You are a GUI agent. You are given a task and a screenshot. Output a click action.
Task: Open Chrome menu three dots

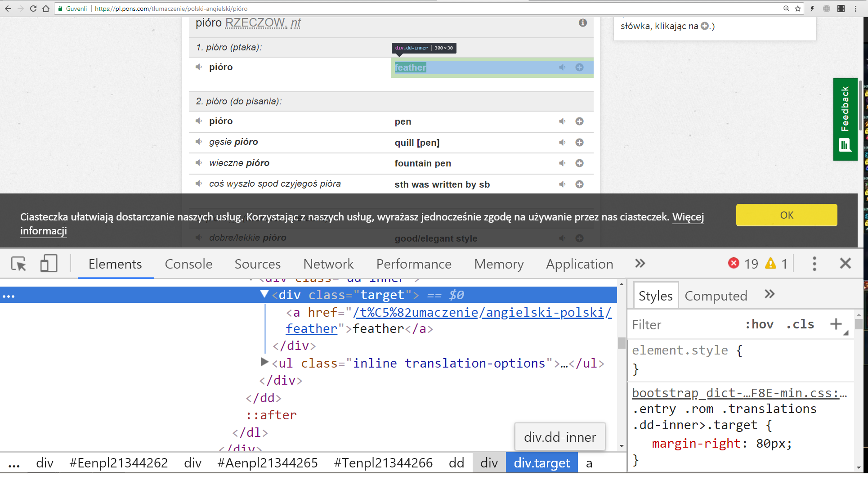pyautogui.click(x=855, y=9)
